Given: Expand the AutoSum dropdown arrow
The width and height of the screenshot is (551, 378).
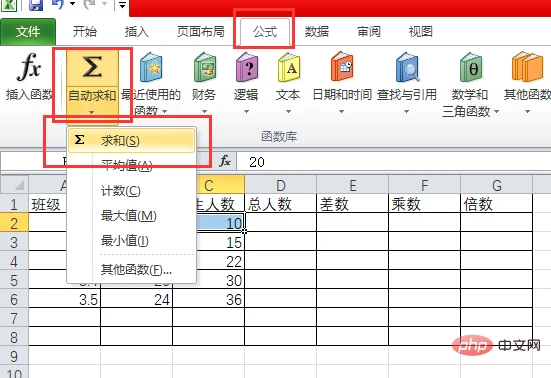Looking at the screenshot, I should click(92, 112).
